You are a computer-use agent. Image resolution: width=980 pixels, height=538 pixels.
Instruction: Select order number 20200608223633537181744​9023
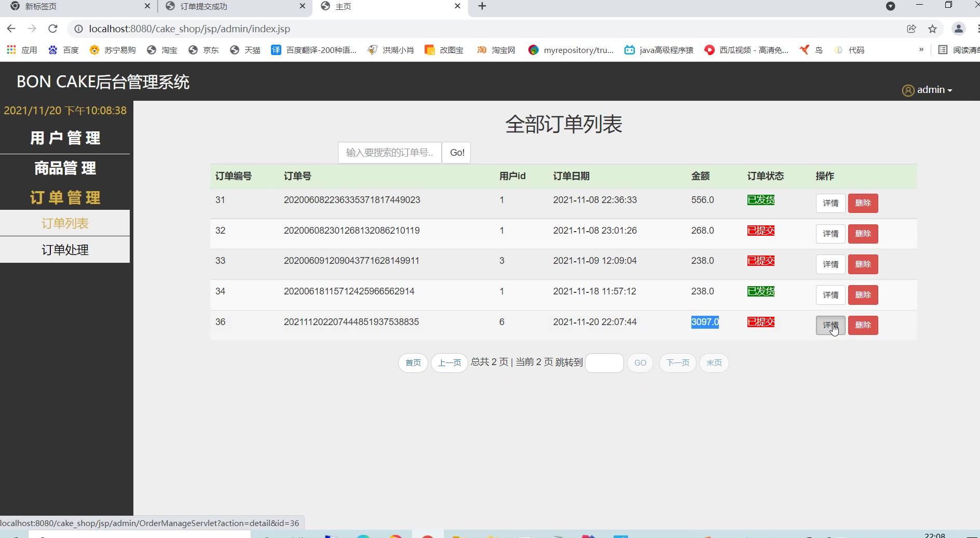tap(352, 200)
